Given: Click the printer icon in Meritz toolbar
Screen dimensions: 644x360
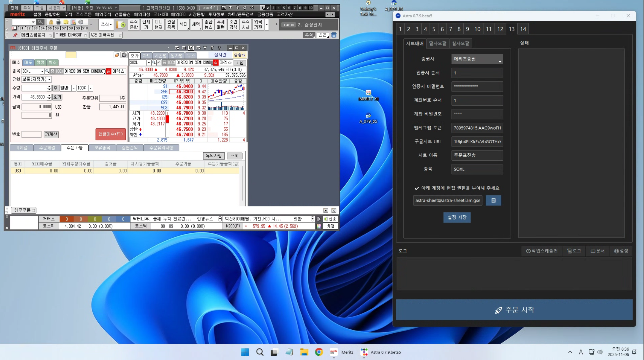Looking at the screenshot, I should point(58,22).
